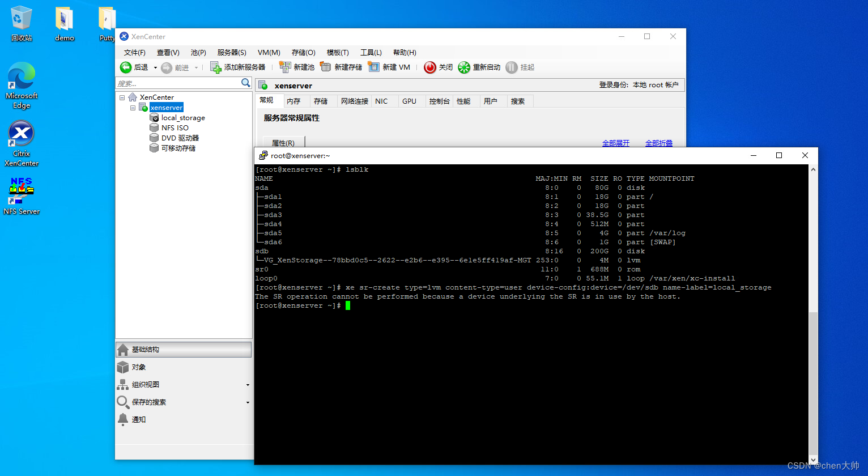Collapse the XenCenter root tree node
This screenshot has height=476, width=868.
(x=122, y=97)
